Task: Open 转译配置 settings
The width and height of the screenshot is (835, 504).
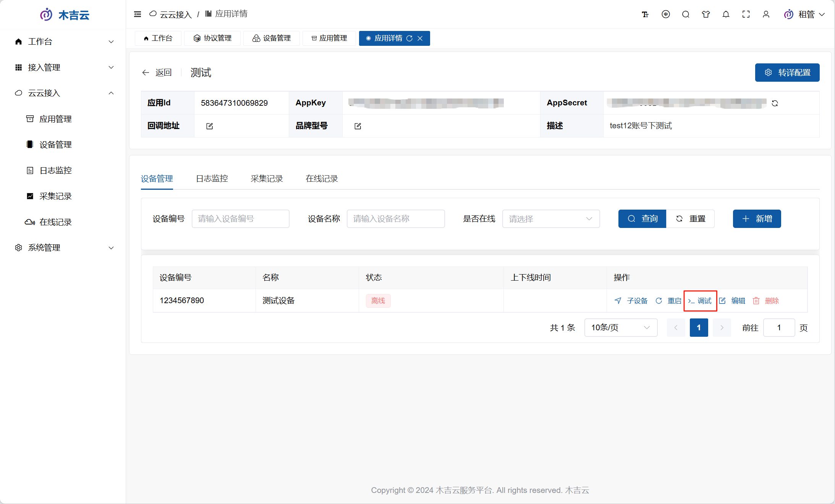Action: pos(787,73)
